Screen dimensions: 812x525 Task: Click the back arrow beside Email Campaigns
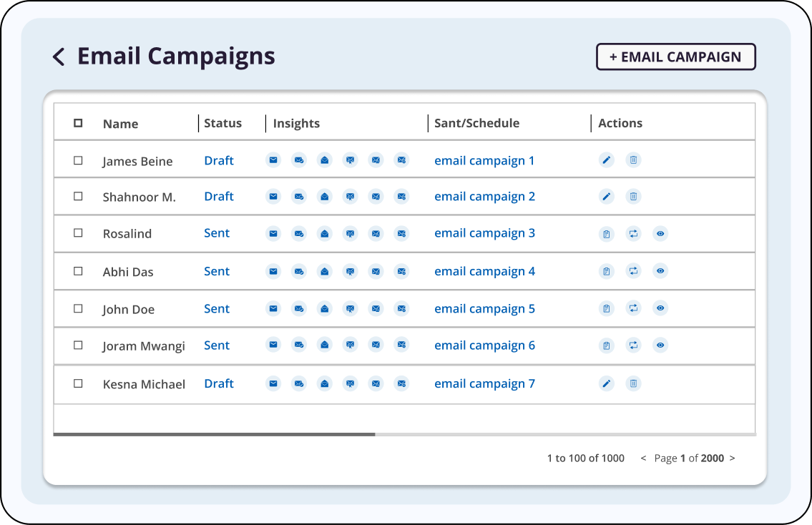point(59,57)
